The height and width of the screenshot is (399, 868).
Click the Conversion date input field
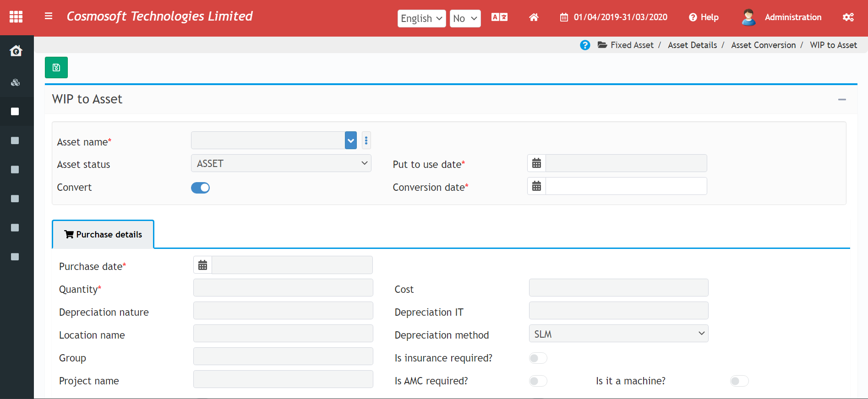pyautogui.click(x=626, y=186)
